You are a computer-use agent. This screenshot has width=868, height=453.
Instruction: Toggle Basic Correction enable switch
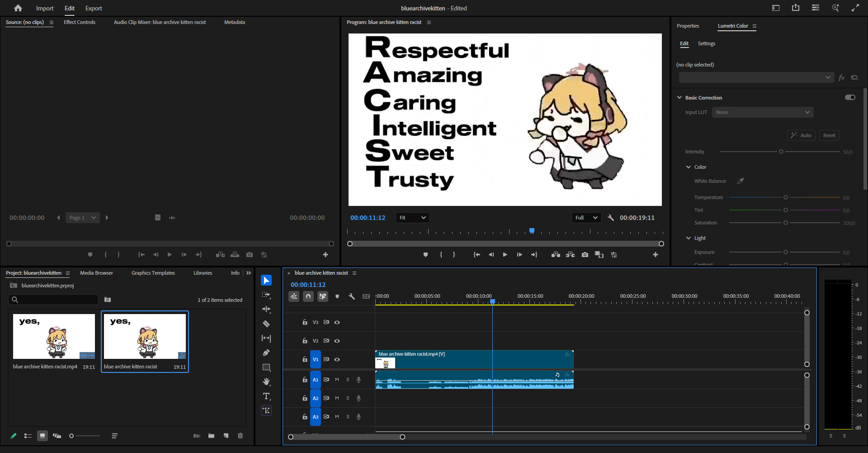tap(850, 97)
